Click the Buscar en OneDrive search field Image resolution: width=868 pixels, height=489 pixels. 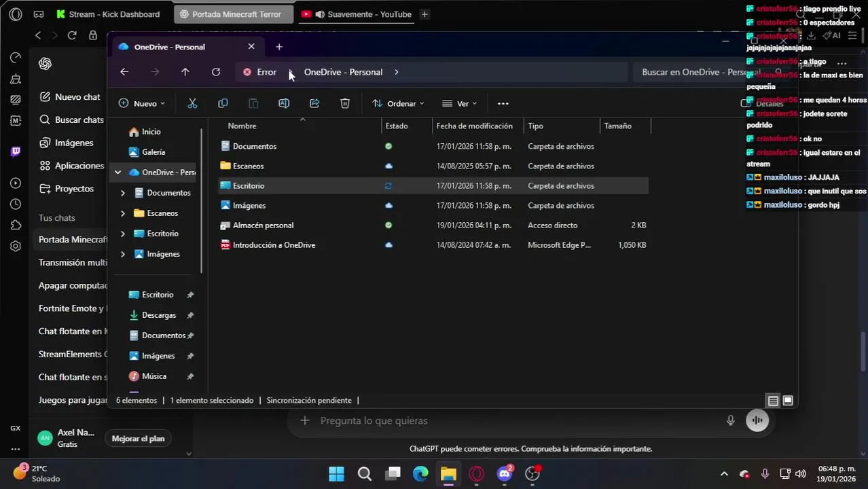pos(709,72)
